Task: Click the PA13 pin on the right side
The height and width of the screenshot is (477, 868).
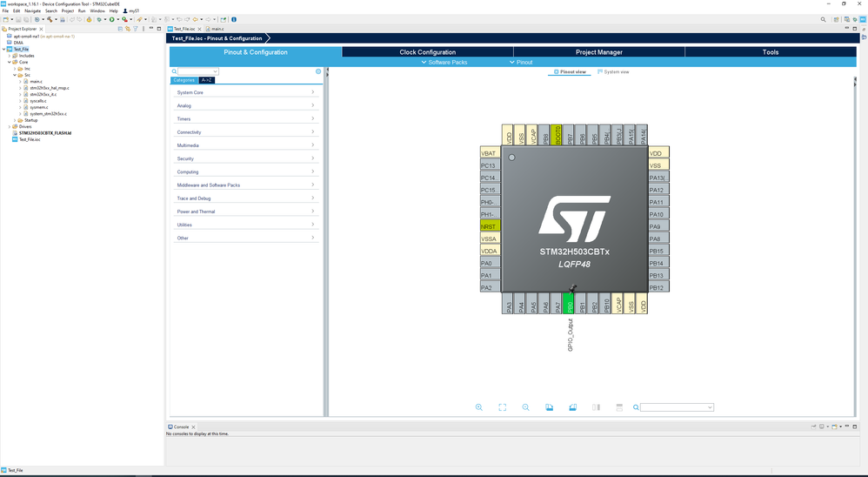Action: coord(658,178)
